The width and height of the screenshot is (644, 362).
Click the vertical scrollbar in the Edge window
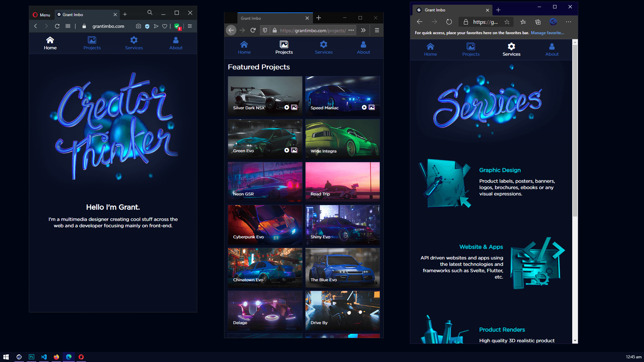point(575,131)
